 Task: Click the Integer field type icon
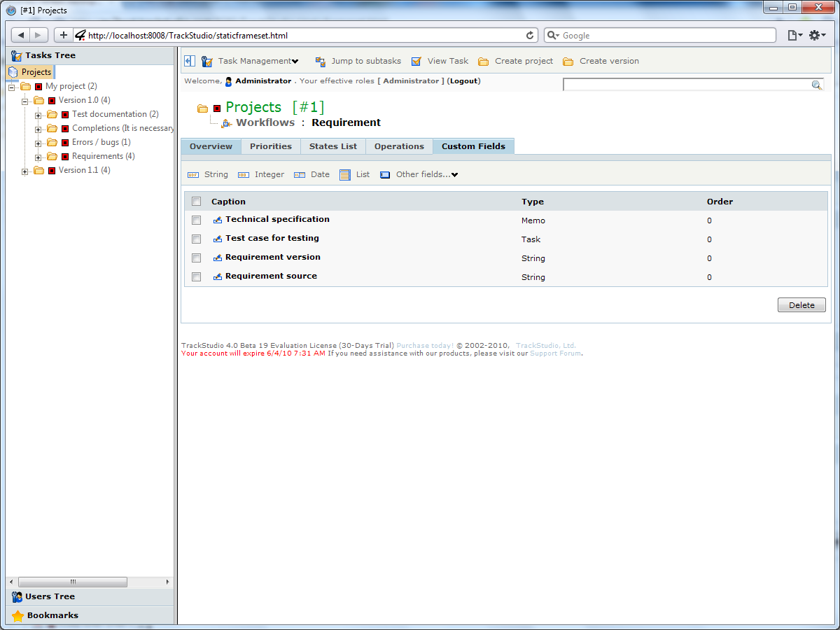243,175
